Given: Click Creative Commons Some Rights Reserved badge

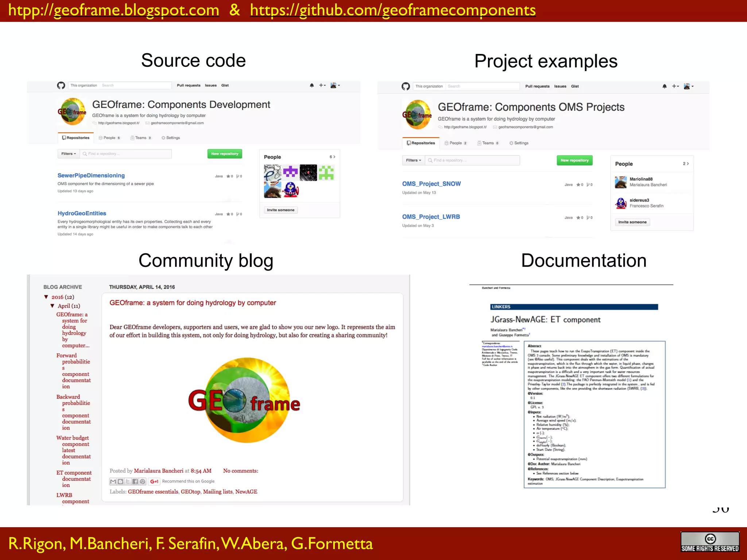Looking at the screenshot, I should [710, 542].
